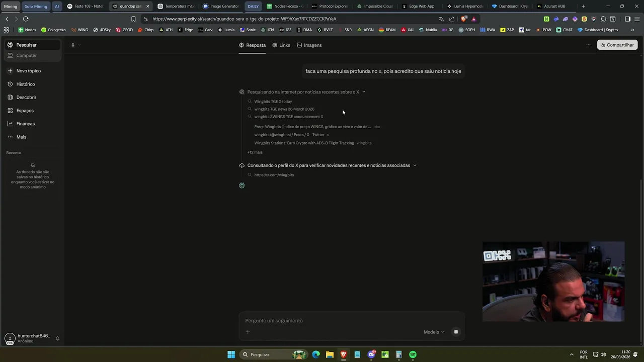
Task: Click 'wingbits $WINGS TGE announcement X' query
Action: [288, 117]
